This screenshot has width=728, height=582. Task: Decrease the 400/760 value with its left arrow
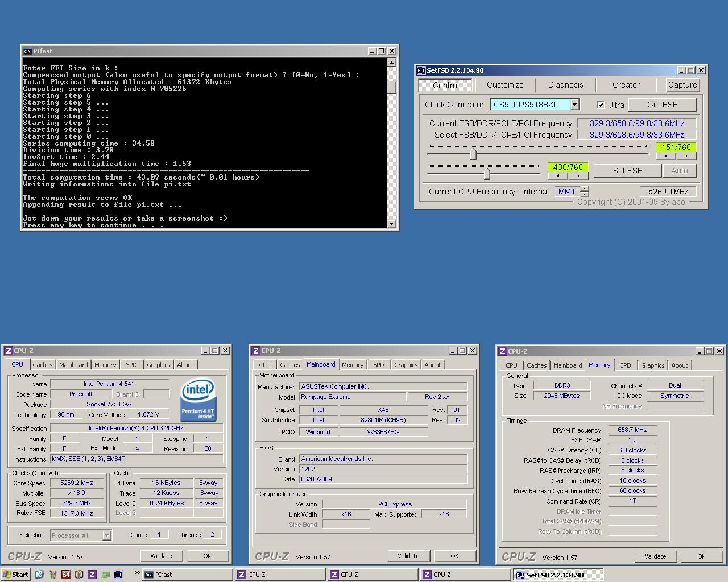tap(557, 176)
